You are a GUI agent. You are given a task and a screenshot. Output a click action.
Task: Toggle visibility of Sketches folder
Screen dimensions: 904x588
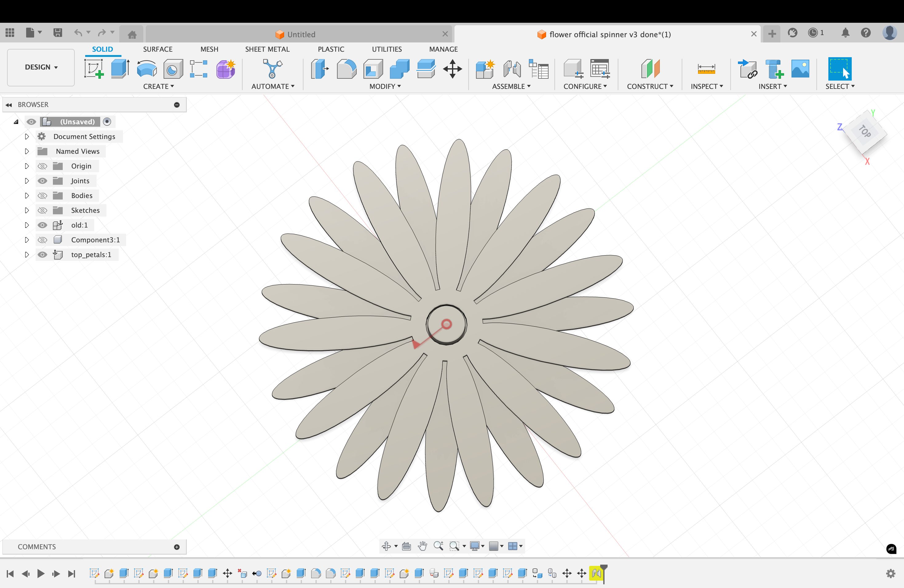[42, 210]
